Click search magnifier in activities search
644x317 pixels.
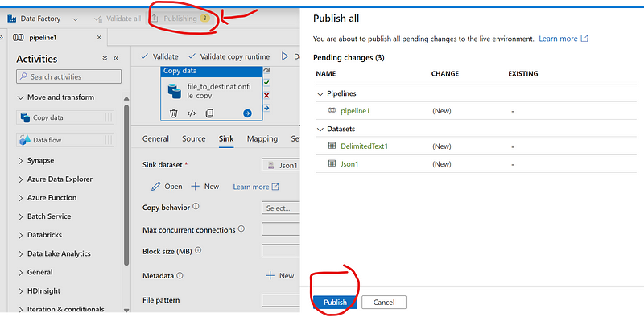[24, 76]
